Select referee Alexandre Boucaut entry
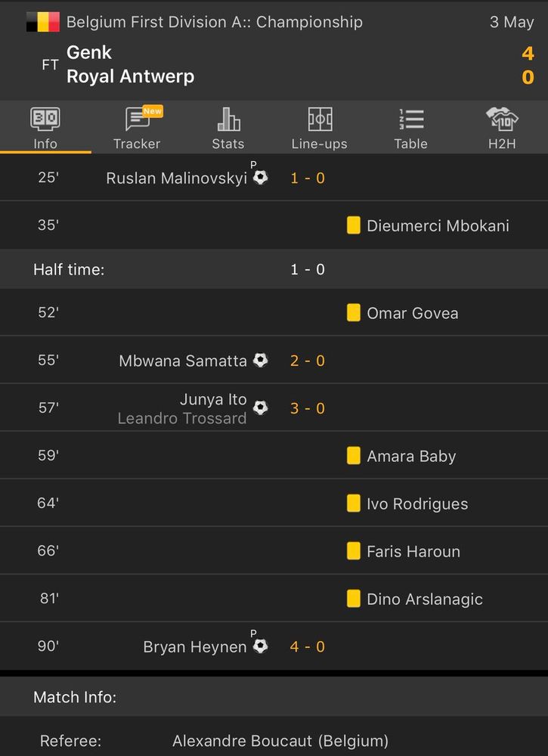Image resolution: width=548 pixels, height=756 pixels. point(280,741)
